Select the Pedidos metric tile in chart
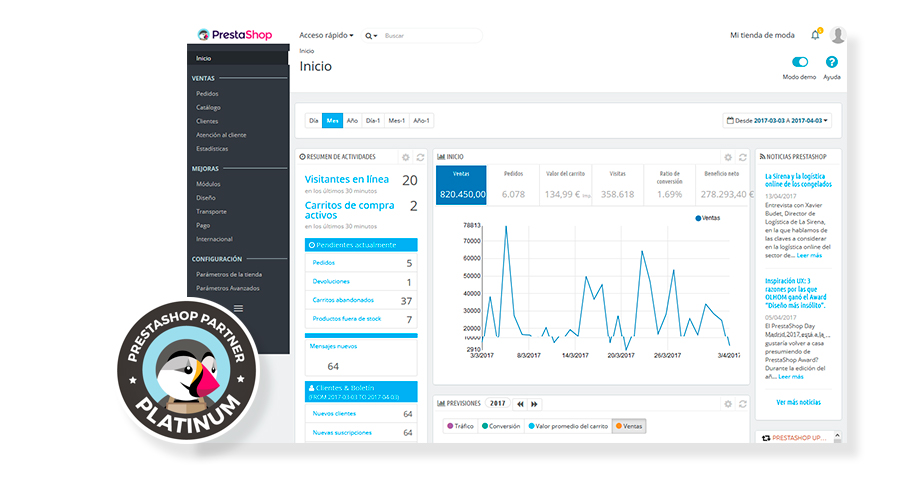 [513, 185]
